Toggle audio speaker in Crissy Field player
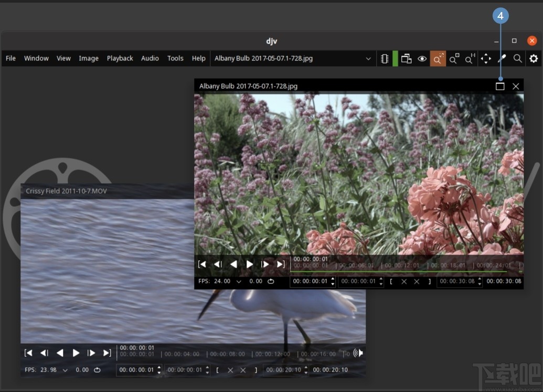Viewport: 543px width, 392px height. click(x=358, y=353)
